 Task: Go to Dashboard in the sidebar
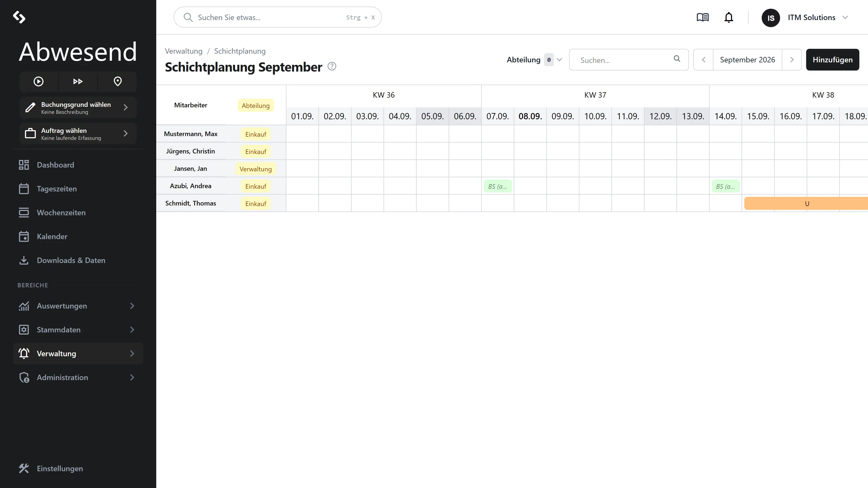78,165
